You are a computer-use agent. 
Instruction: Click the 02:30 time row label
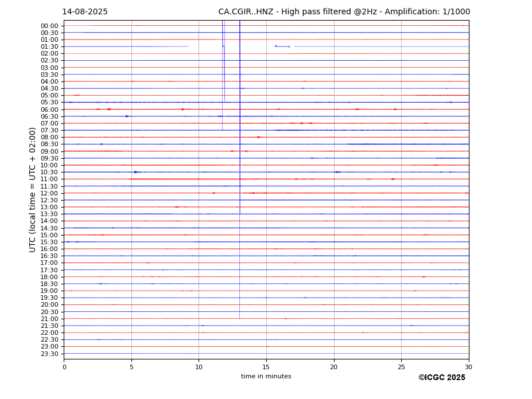(49, 60)
